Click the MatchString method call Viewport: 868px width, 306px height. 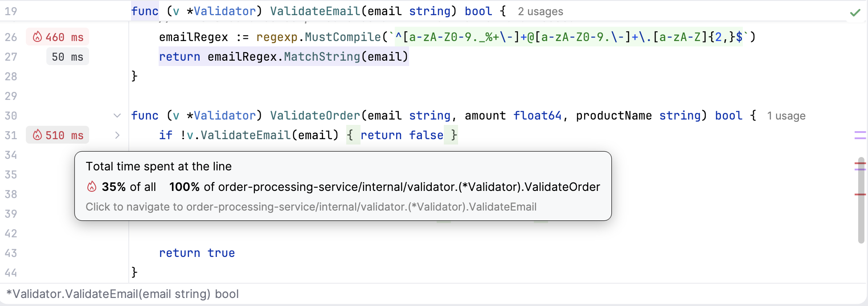(x=322, y=57)
